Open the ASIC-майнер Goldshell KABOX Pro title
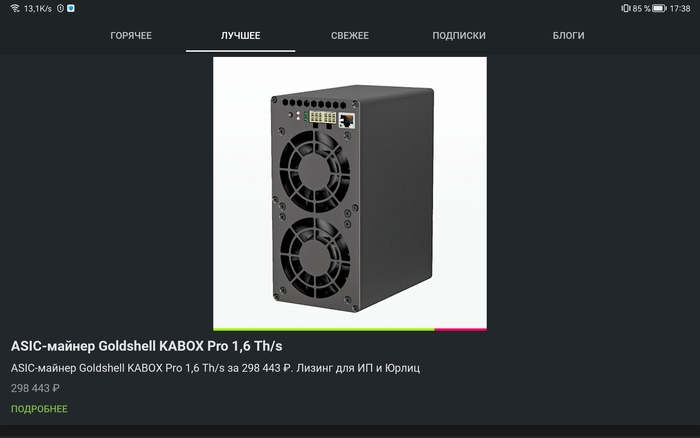Screen dimensions: 700x438 146,346
